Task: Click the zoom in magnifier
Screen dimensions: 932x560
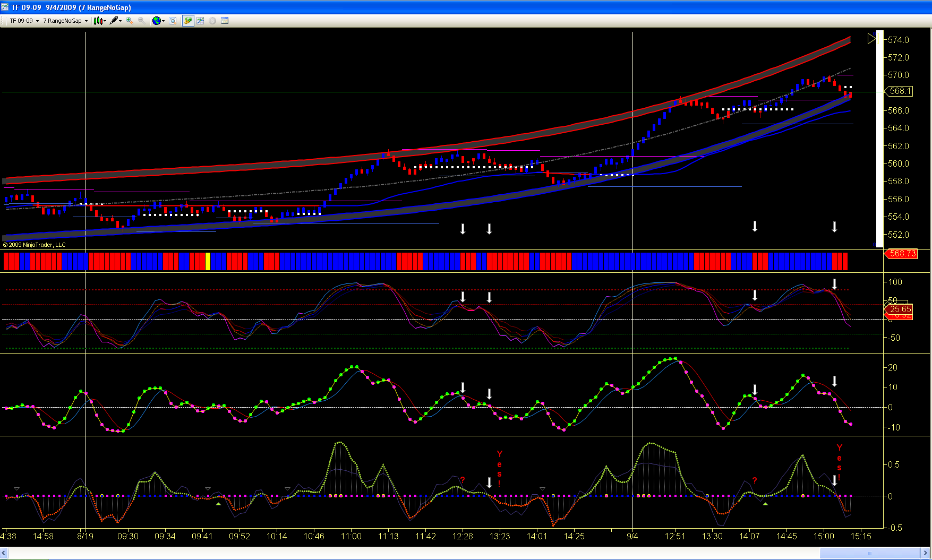Action: [x=130, y=21]
